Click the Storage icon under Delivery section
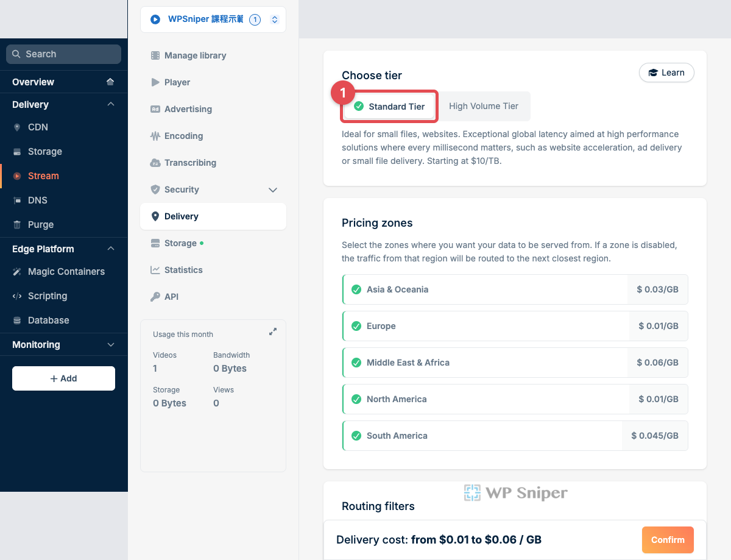 [x=17, y=152]
